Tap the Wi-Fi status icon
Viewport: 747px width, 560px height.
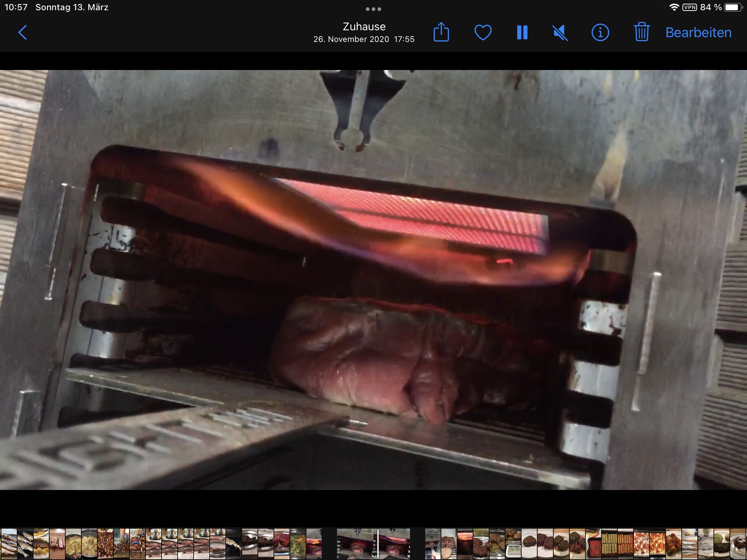[x=674, y=7]
